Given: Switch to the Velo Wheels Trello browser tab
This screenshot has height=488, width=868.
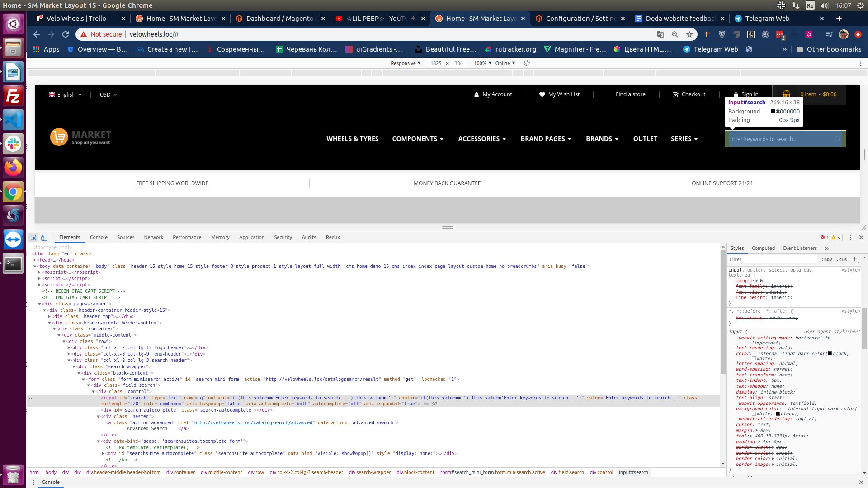Looking at the screenshot, I should pyautogui.click(x=80, y=19).
